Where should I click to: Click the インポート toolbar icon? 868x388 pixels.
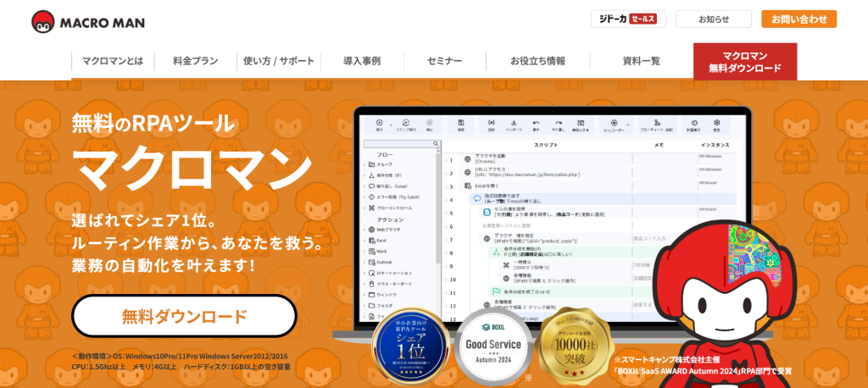coord(513,125)
